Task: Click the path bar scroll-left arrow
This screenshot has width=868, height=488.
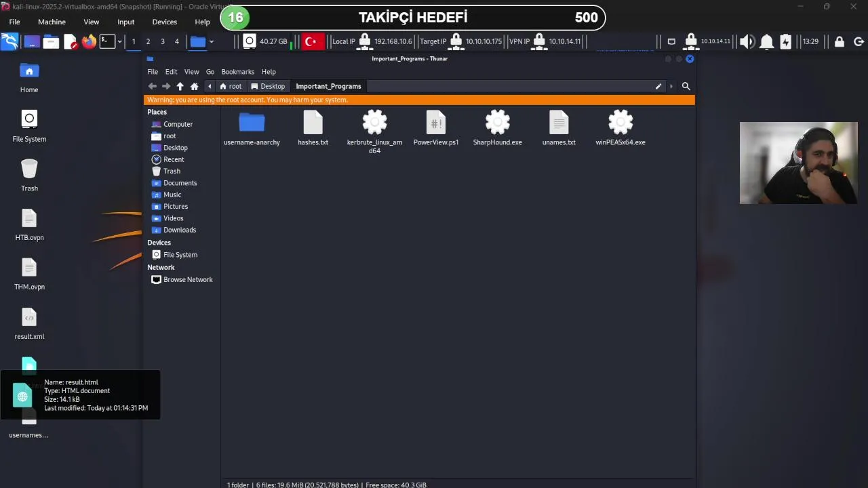Action: coord(210,86)
